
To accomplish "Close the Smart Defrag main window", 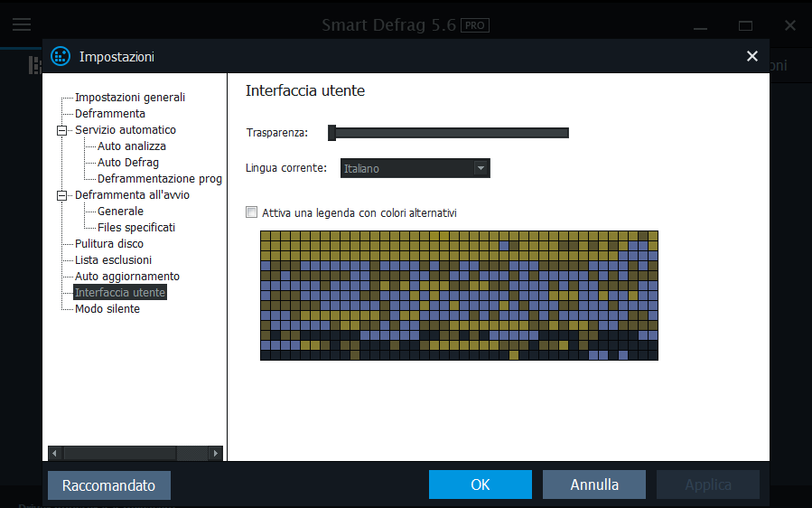I will coord(789,25).
